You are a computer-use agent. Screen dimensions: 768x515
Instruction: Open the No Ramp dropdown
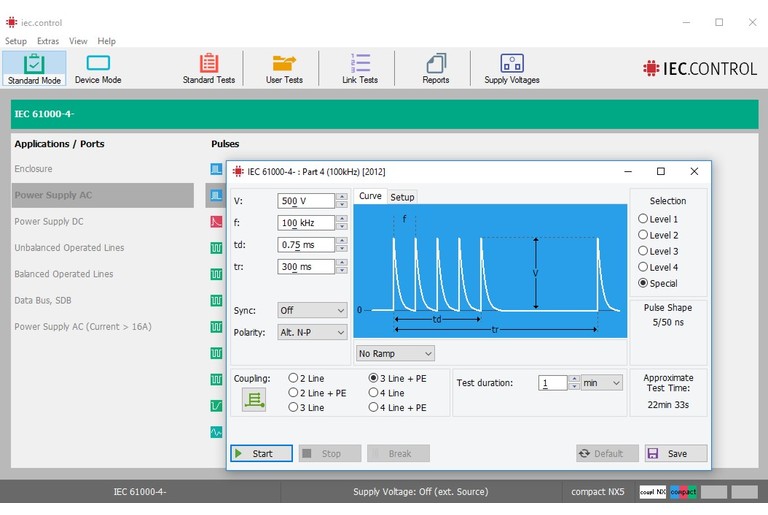[395, 353]
